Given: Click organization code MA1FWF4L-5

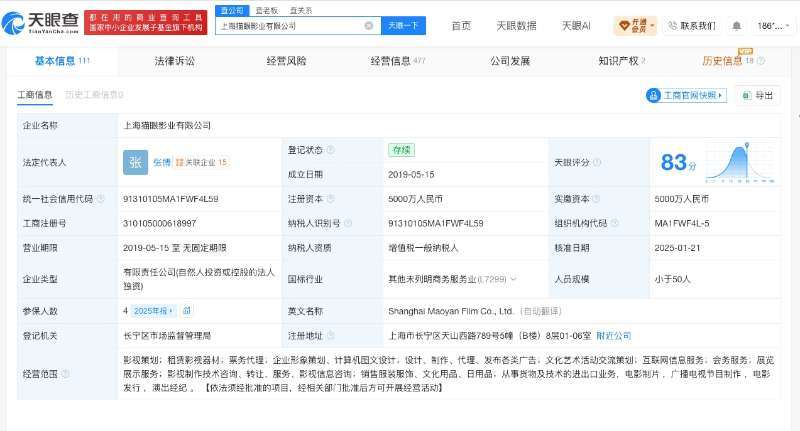Looking at the screenshot, I should [682, 223].
